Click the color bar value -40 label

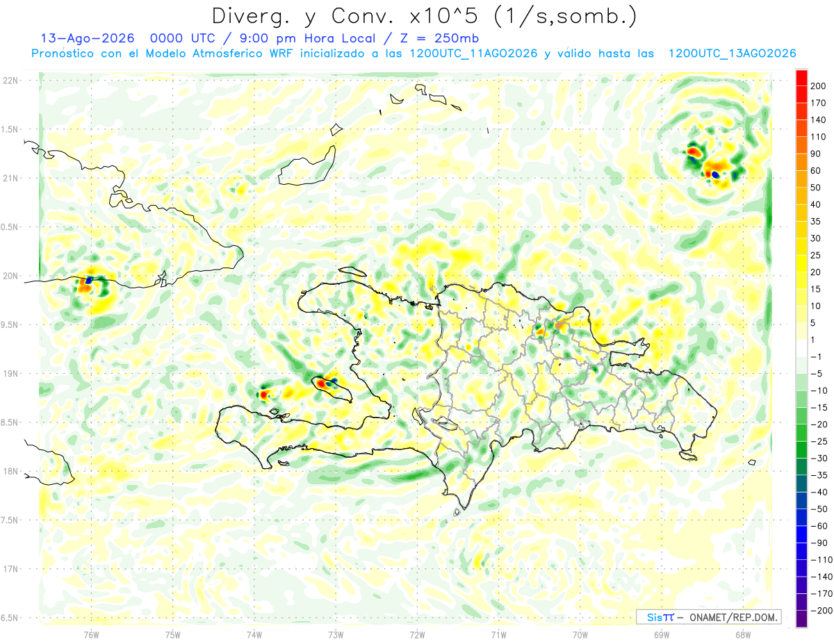tap(819, 492)
